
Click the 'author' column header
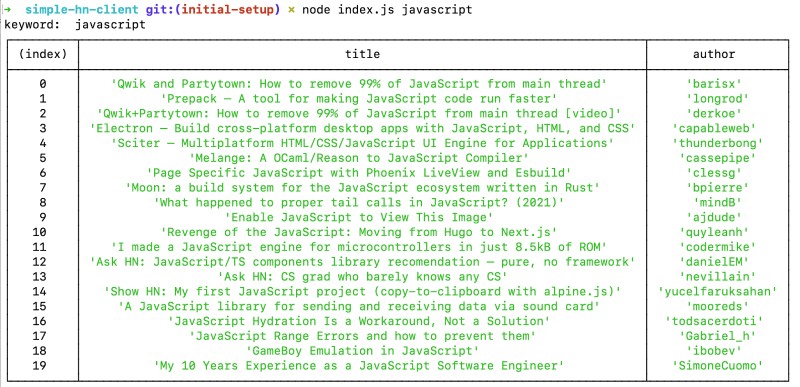714,54
